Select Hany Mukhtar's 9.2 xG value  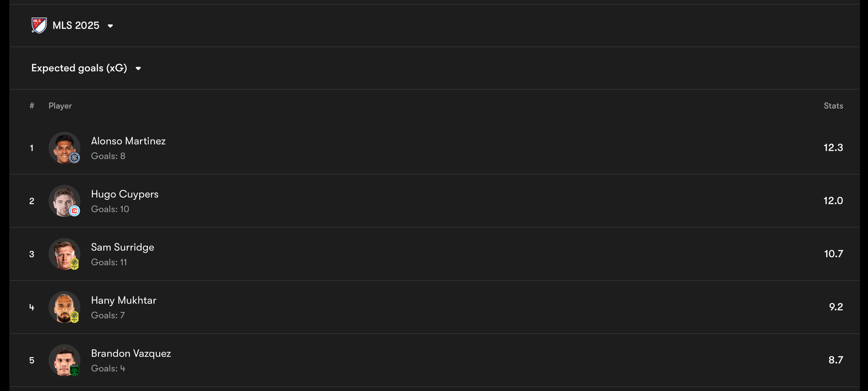click(x=836, y=307)
